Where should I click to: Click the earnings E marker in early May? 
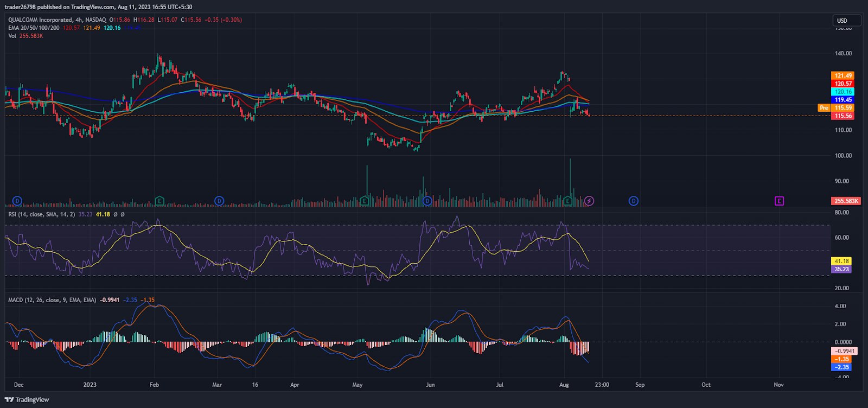tap(365, 201)
